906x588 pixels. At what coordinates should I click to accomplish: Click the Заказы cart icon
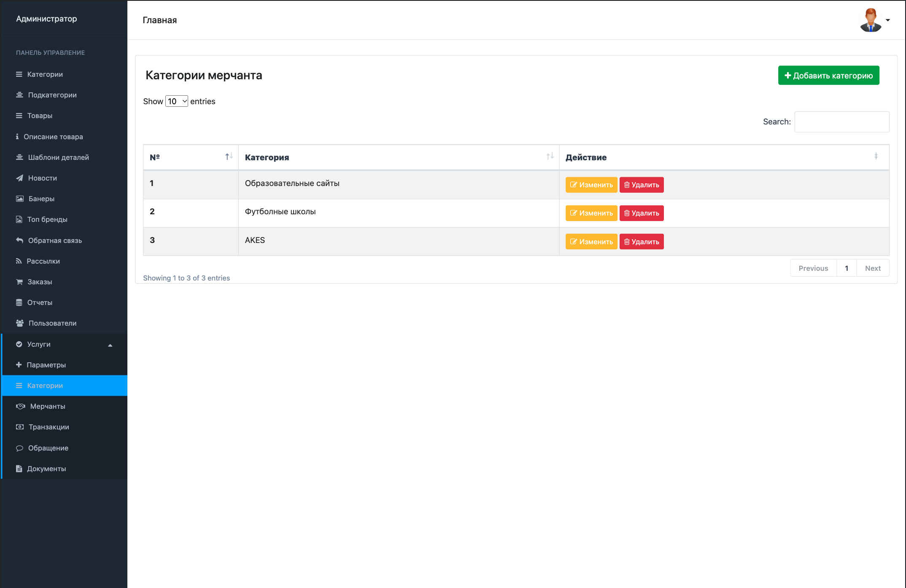point(19,282)
